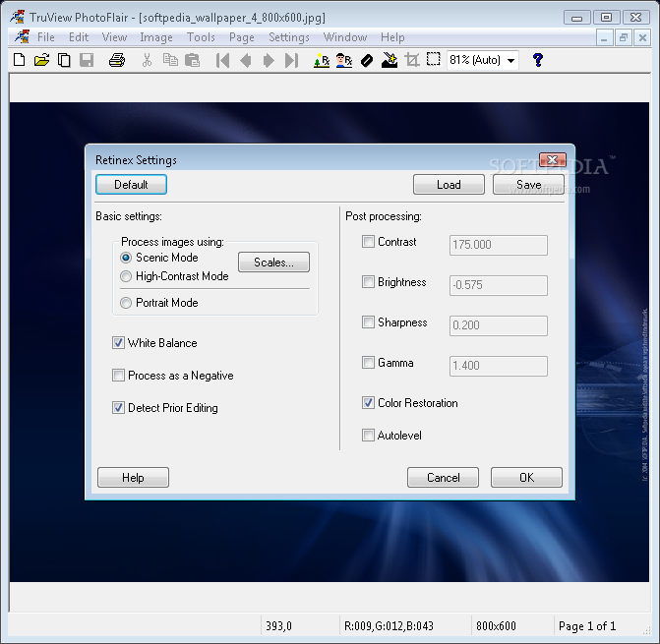660x644 pixels.
Task: Go to first page arrow icon
Action: click(x=222, y=60)
